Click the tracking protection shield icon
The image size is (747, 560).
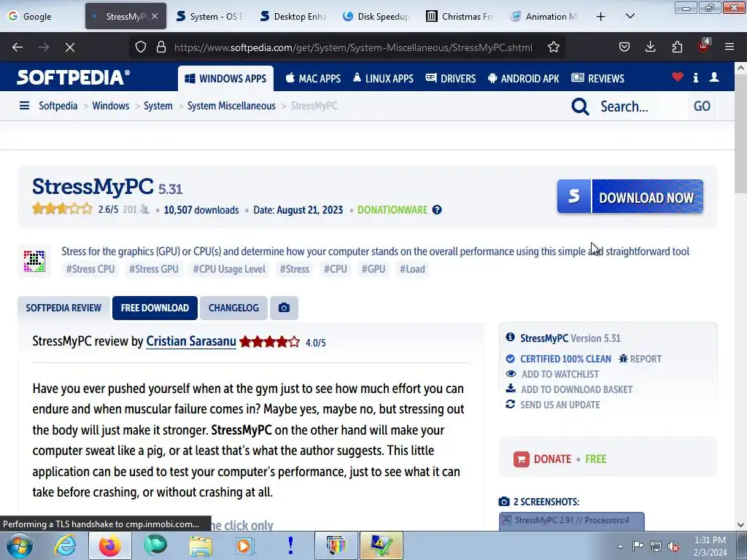141,47
